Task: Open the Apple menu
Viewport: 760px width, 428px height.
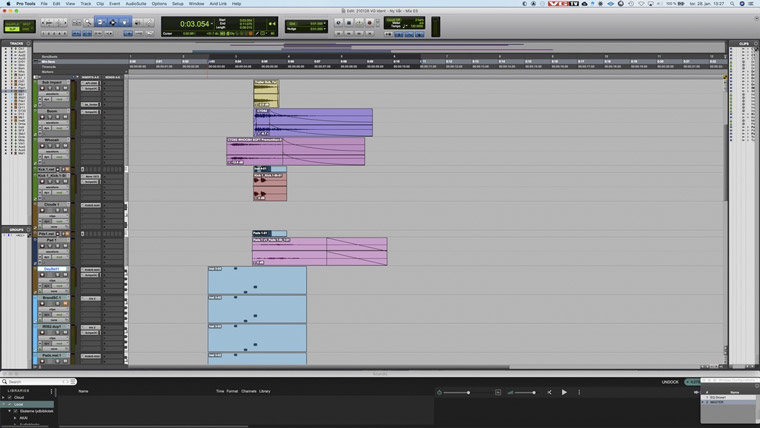Action: point(8,3)
